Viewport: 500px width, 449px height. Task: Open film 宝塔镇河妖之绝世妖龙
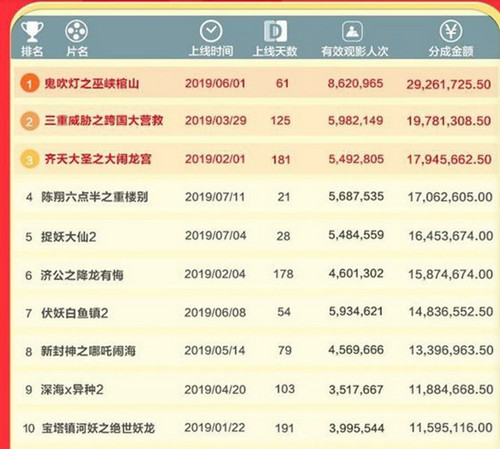98,428
